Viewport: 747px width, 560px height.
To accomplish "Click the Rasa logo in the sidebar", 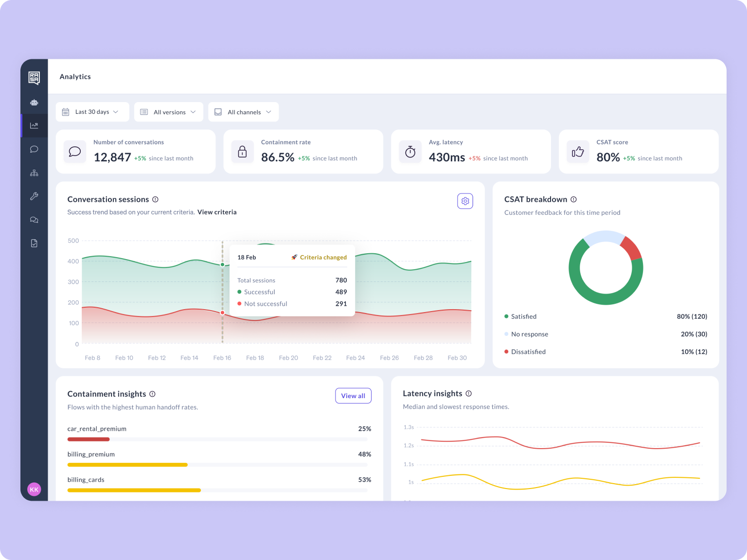I will [34, 78].
